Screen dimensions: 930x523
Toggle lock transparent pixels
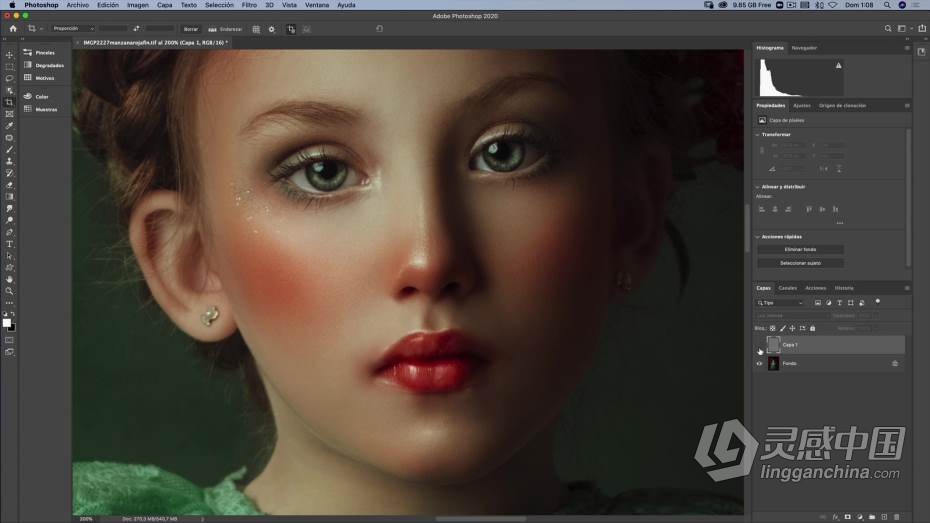(x=772, y=329)
